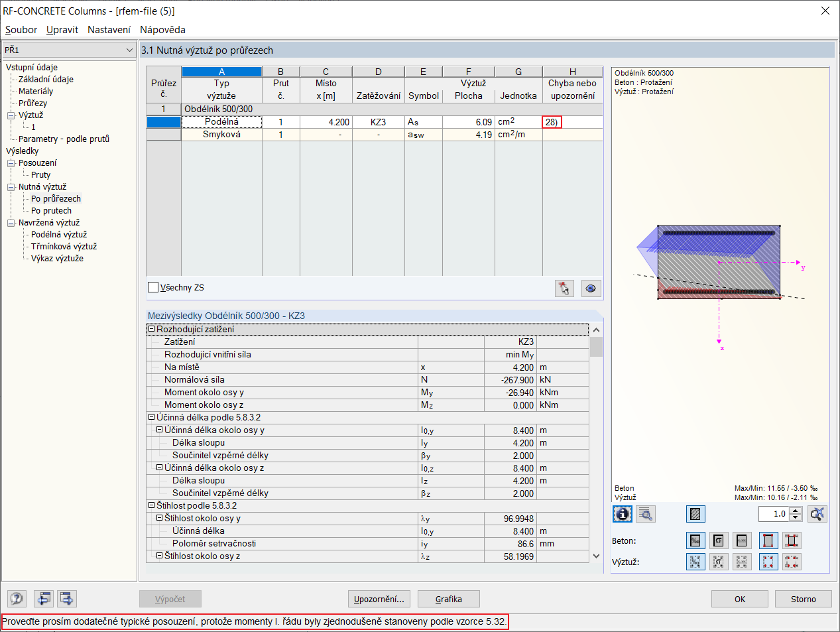
Task: Click the reset zoom icon beside scale field
Action: [817, 514]
